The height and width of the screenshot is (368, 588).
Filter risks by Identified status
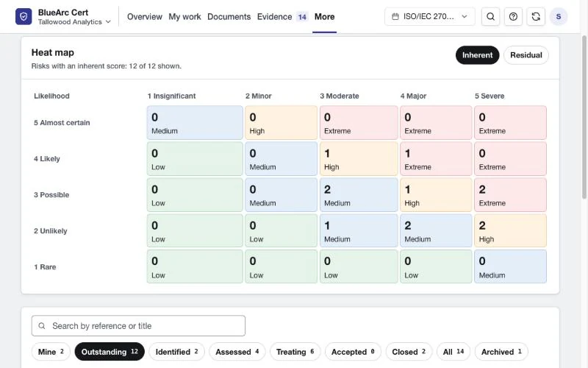pos(176,352)
